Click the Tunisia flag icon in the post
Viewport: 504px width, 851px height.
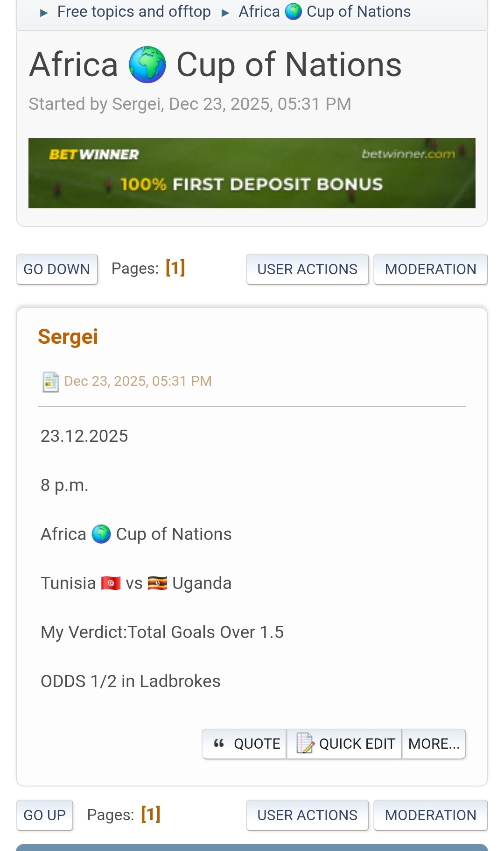111,583
